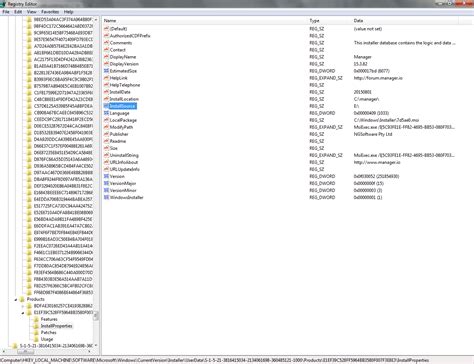Click the HelpLink value icon
The width and height of the screenshot is (474, 364).
coord(106,78)
